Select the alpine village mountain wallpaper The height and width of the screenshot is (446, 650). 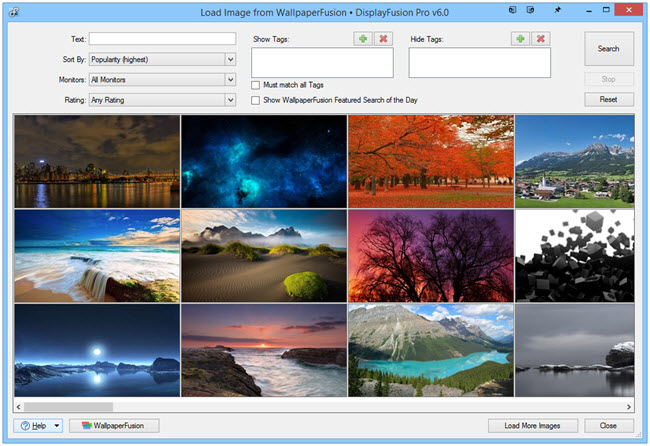pos(575,161)
